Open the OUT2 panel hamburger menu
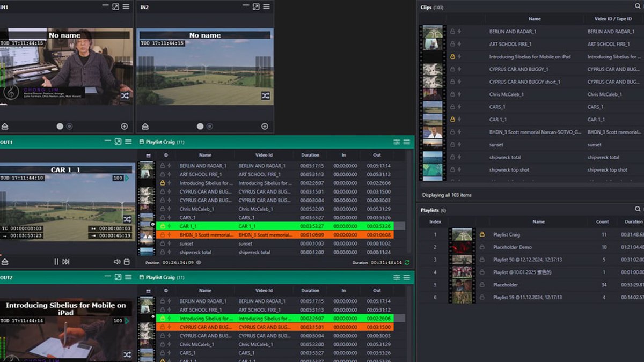 point(128,277)
